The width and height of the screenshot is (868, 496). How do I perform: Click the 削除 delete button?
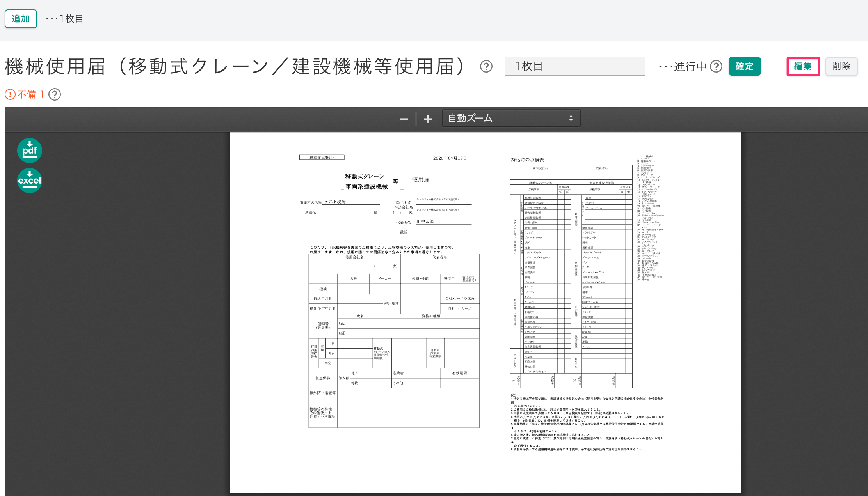[841, 66]
